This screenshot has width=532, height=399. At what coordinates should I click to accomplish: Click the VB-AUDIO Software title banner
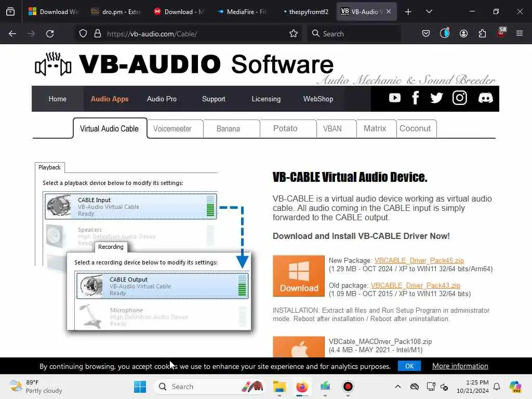tap(206, 64)
